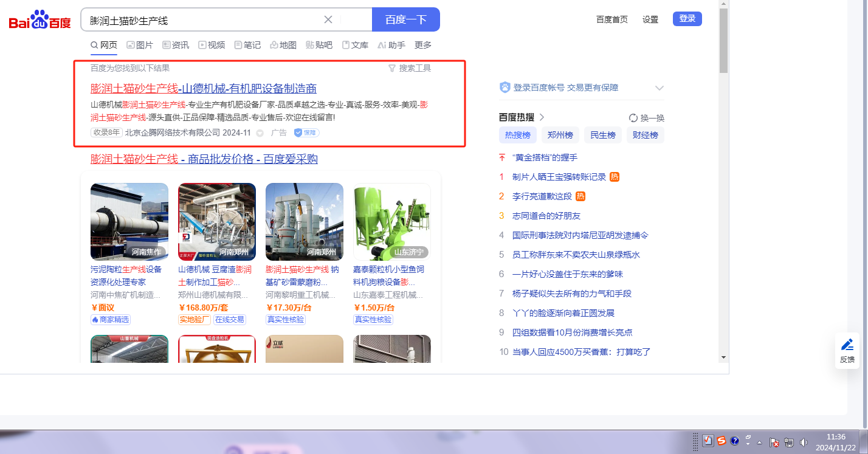868x454 pixels.
Task: Open the 百度热搜 heading
Action: [x=522, y=117]
